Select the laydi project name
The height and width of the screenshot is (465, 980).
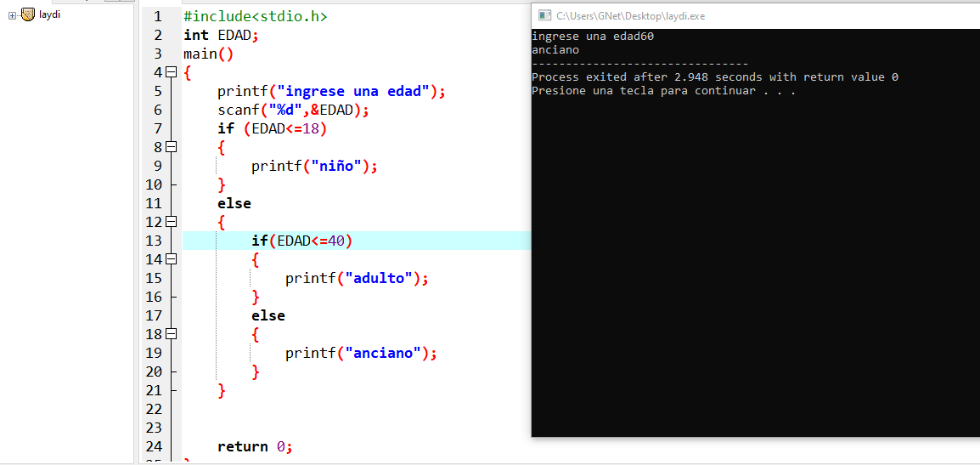[x=50, y=14]
